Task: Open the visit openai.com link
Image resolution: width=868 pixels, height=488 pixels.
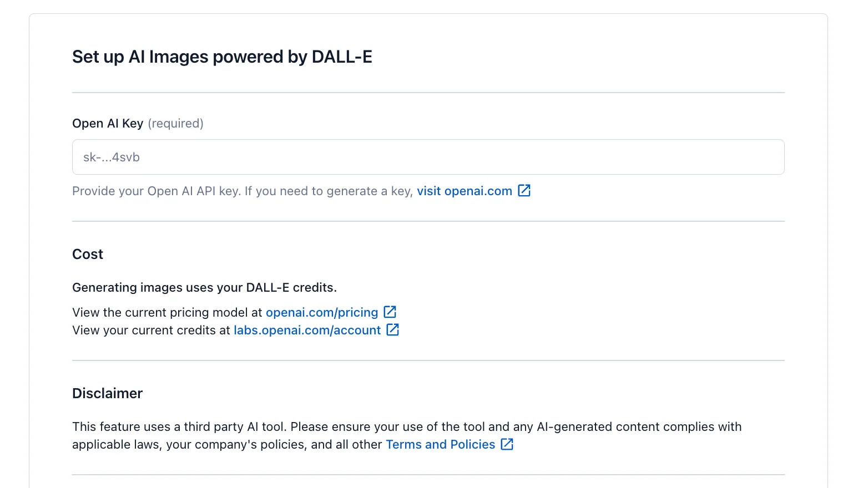Action: [x=465, y=191]
